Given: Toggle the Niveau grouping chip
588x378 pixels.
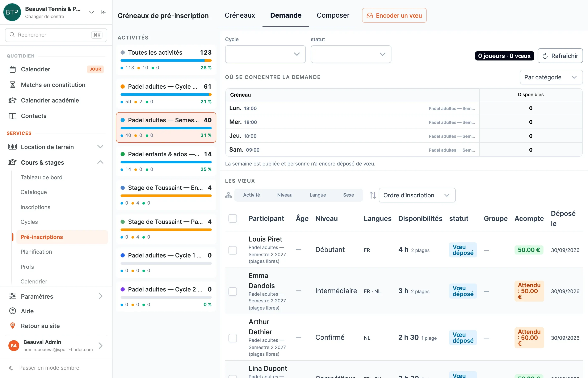Looking at the screenshot, I should [285, 195].
